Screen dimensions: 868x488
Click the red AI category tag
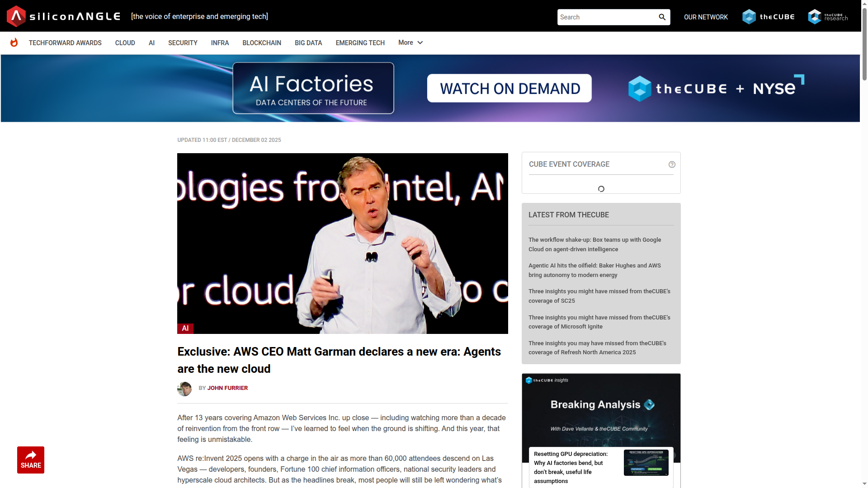pyautogui.click(x=185, y=328)
